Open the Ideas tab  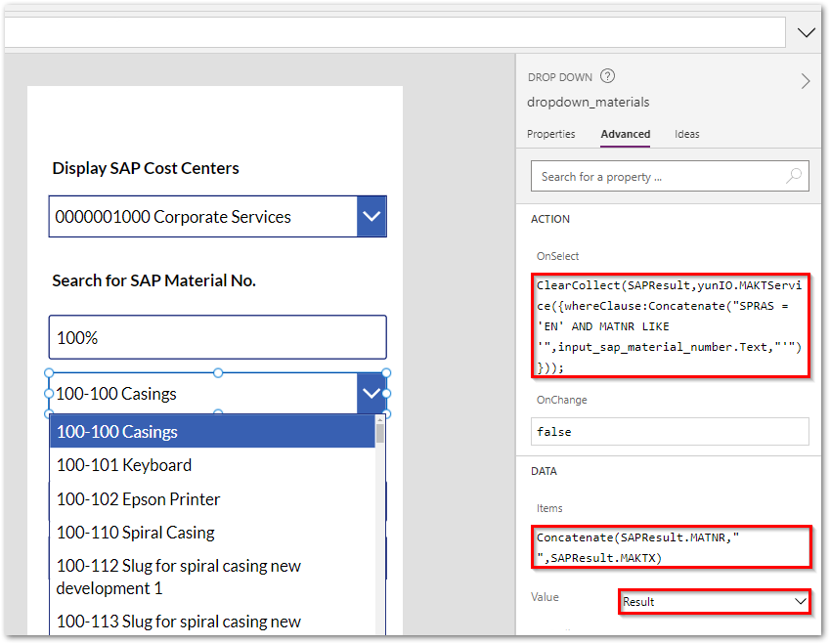click(x=686, y=134)
